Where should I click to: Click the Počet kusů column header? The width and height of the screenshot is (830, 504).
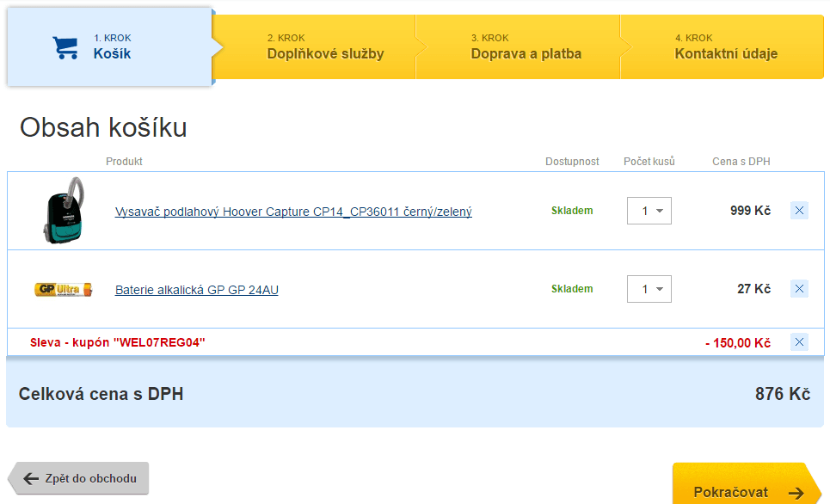point(649,162)
